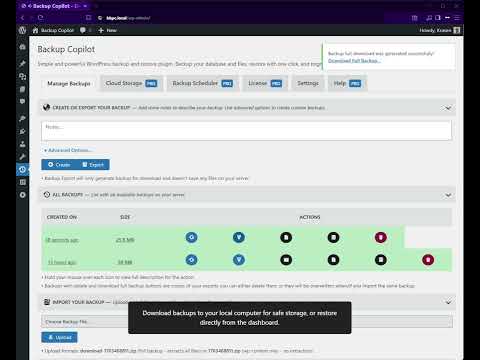The image size is (480, 360).
Task: Open the Appearance brush icon in sidebar
Action: (x=22, y=119)
